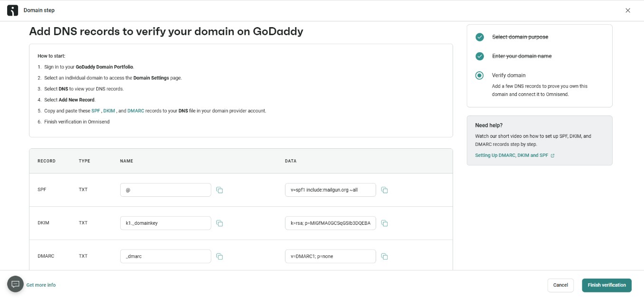Click Get more info link
Image resolution: width=644 pixels, height=299 pixels.
pyautogui.click(x=41, y=285)
